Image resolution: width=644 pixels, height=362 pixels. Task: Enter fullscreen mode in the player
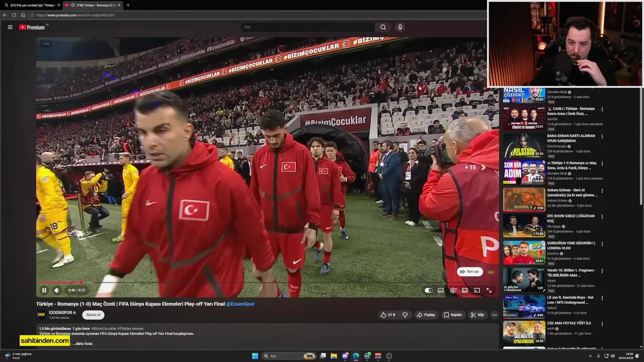coord(489,290)
